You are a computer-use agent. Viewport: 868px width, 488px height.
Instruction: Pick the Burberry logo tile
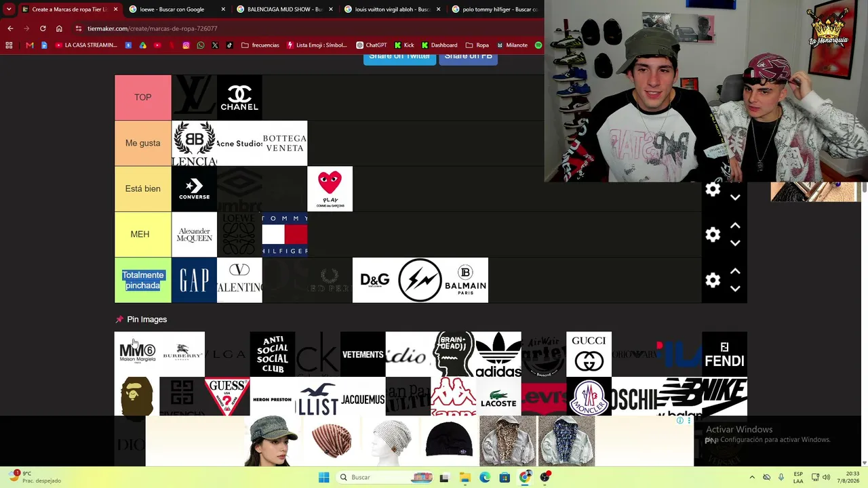(x=182, y=354)
